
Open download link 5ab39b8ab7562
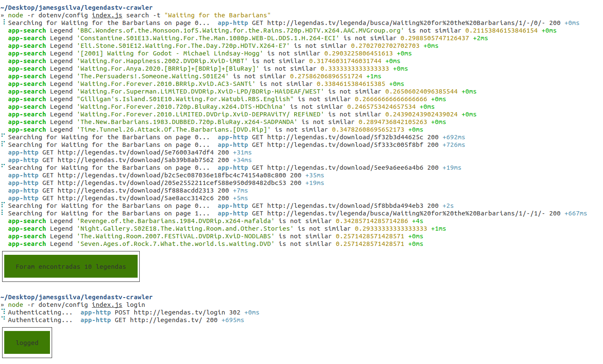click(x=136, y=160)
